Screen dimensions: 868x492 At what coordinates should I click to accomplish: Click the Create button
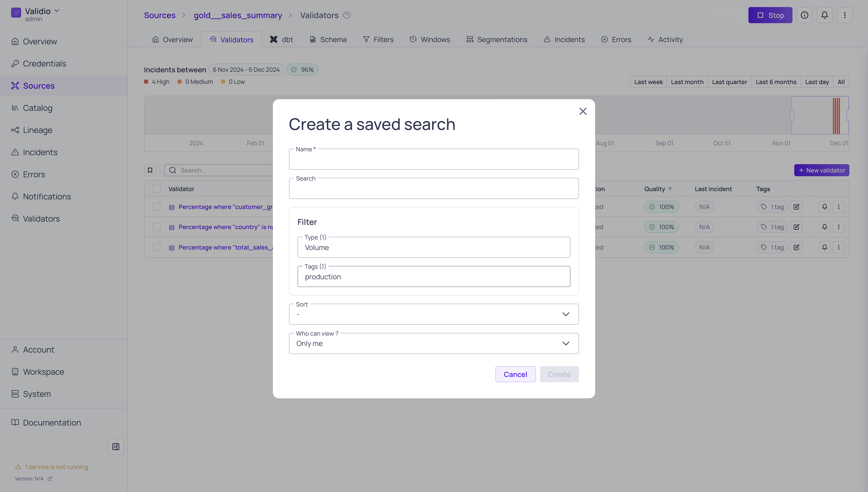[559, 374]
